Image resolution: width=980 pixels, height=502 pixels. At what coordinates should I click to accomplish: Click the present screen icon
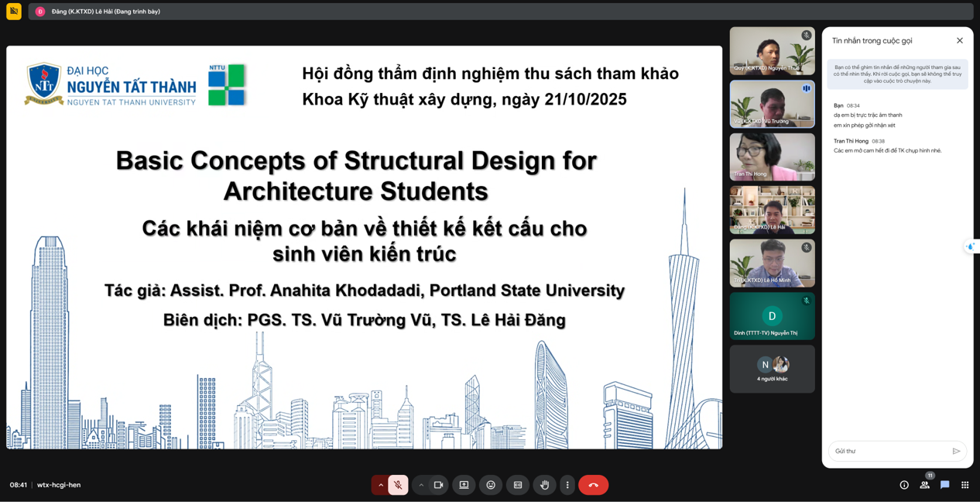pyautogui.click(x=464, y=485)
